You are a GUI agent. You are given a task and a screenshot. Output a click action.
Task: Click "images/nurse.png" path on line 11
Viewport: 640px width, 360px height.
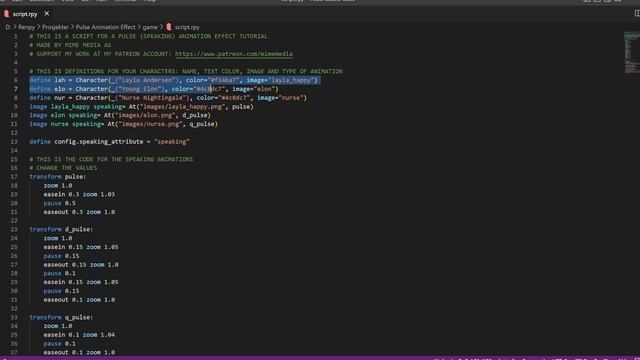(x=150, y=124)
